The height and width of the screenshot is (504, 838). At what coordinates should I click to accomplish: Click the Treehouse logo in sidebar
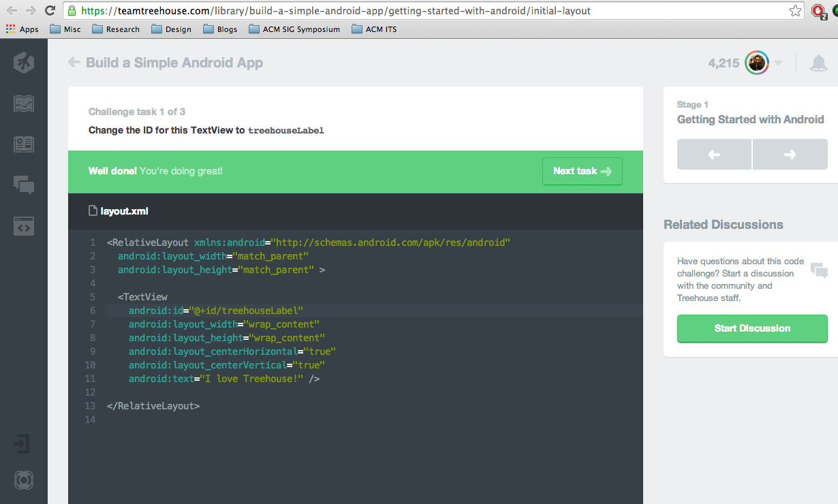click(x=24, y=63)
